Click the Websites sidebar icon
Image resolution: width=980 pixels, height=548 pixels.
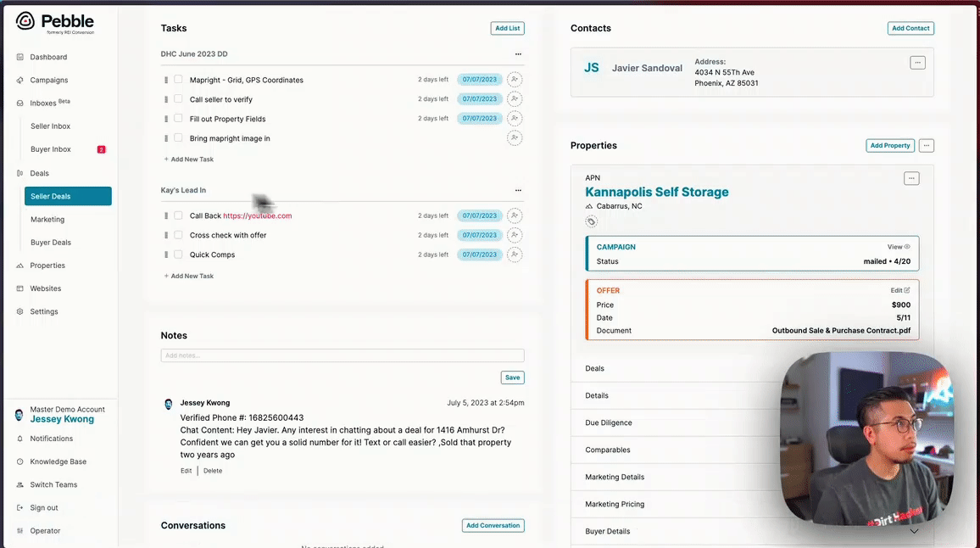[20, 288]
